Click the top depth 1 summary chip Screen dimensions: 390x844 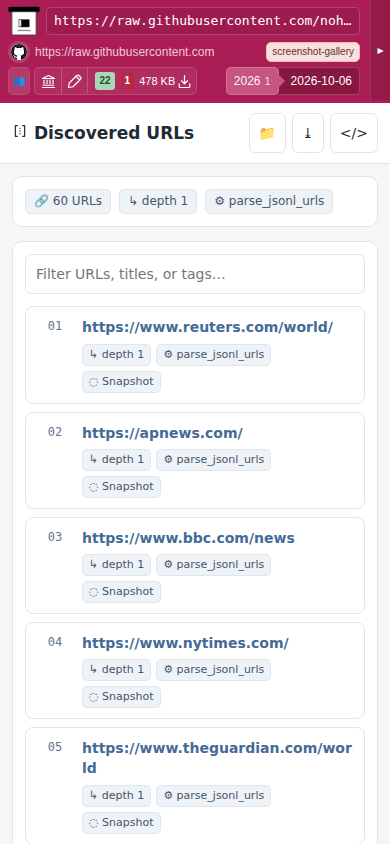point(158,201)
